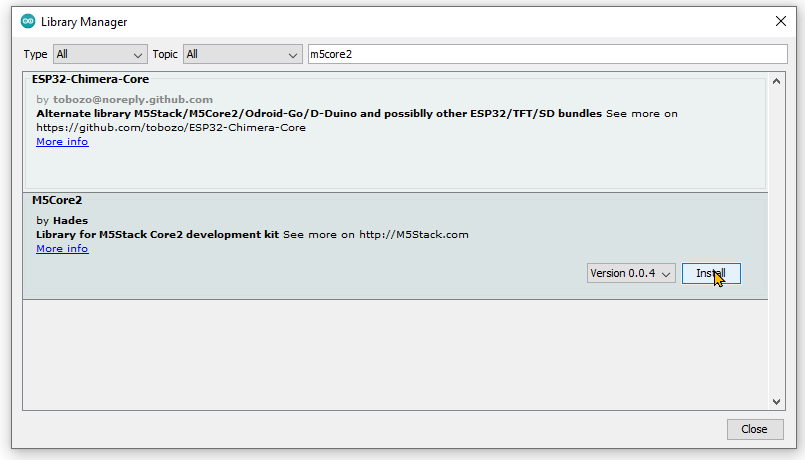This screenshot has width=805, height=460.
Task: Click the scrollbar up arrow
Action: [776, 81]
